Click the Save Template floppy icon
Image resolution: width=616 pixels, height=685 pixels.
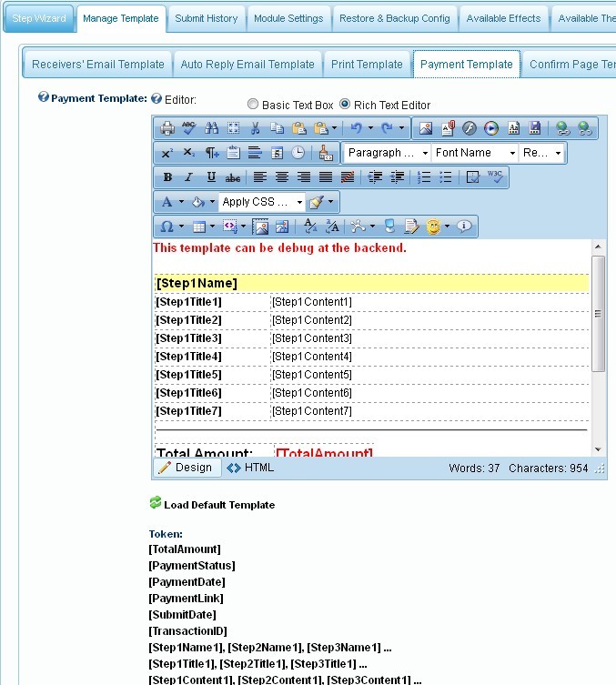[535, 128]
